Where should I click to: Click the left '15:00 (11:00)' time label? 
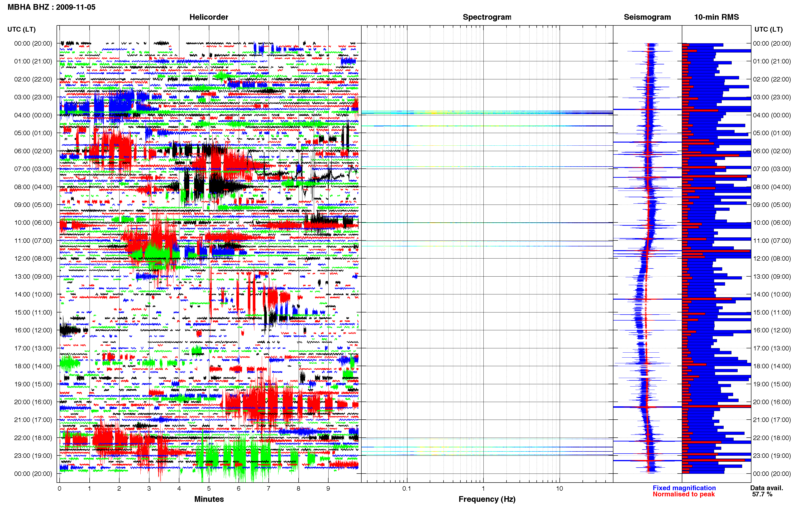coord(33,312)
